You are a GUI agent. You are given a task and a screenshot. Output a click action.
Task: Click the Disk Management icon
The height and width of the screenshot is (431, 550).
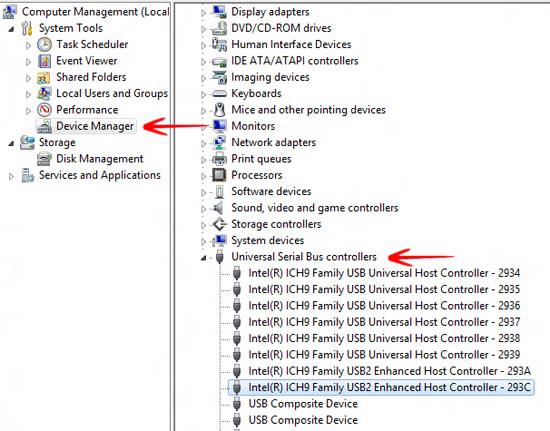44,159
